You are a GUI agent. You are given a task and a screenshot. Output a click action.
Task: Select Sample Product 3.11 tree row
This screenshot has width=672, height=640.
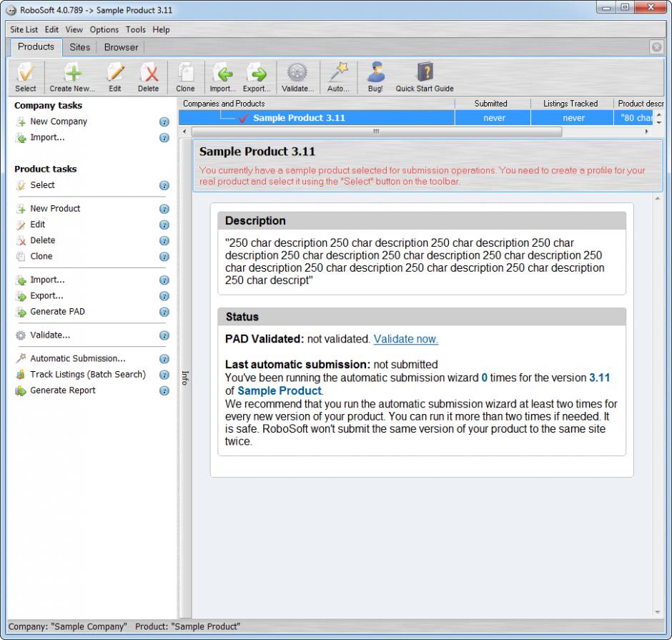[x=299, y=118]
